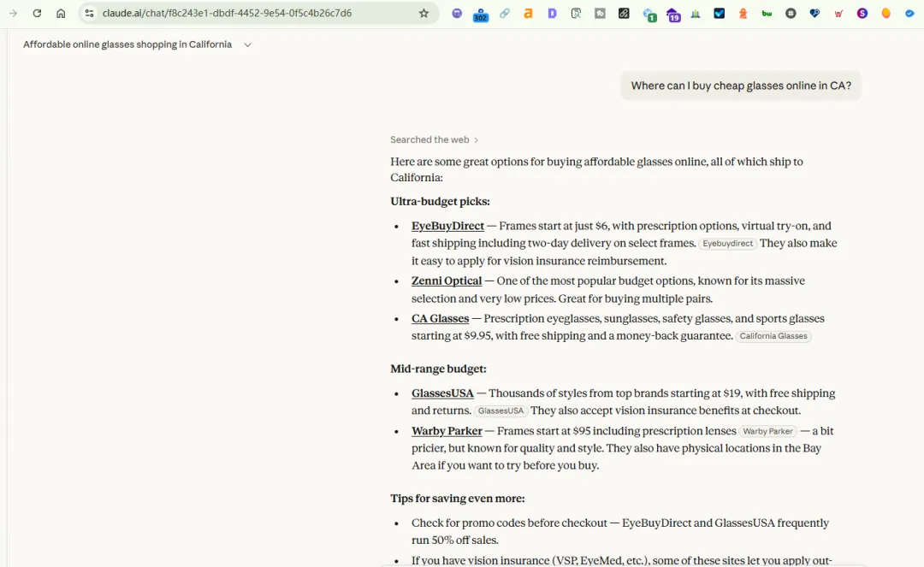Click chat title 'Affordable online glasses shopping in California'
The image size is (924, 567).
click(x=127, y=44)
